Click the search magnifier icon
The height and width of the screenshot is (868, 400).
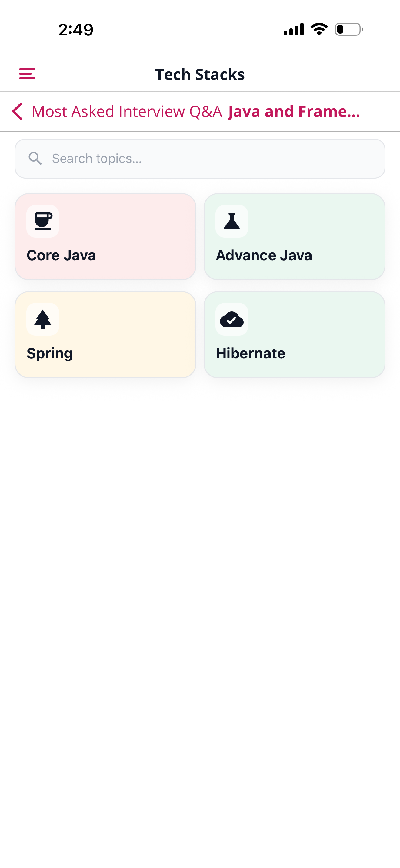pos(35,158)
